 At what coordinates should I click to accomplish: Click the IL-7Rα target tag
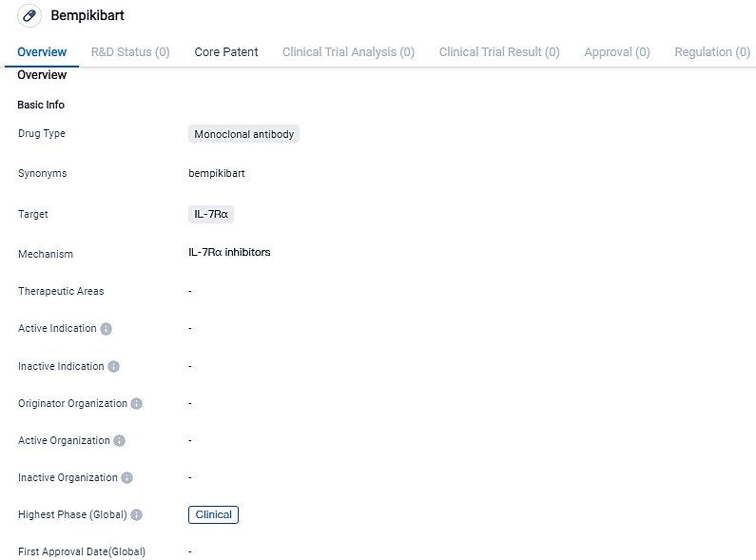click(211, 215)
